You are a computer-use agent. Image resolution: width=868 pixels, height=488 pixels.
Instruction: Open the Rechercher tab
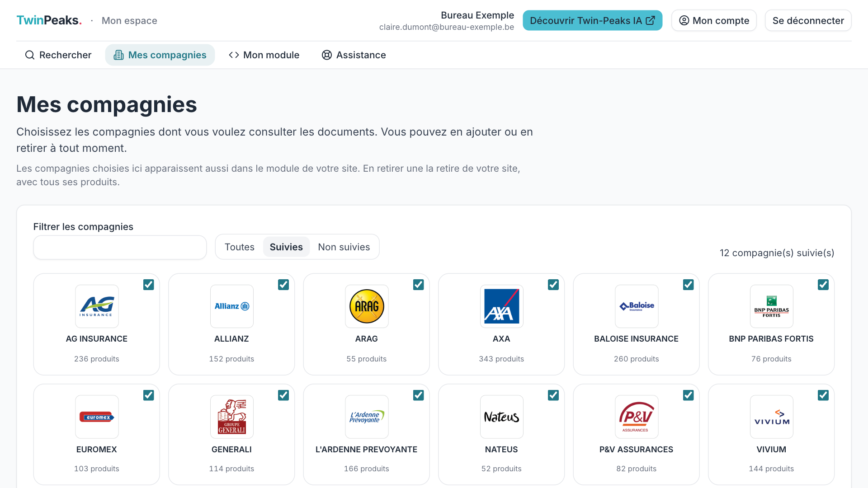tap(58, 55)
